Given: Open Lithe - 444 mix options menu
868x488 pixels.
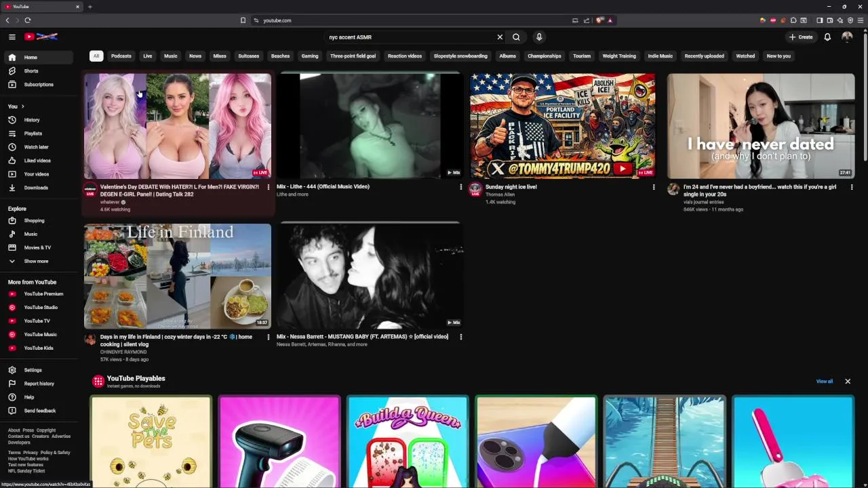Looking at the screenshot, I should pos(461,187).
